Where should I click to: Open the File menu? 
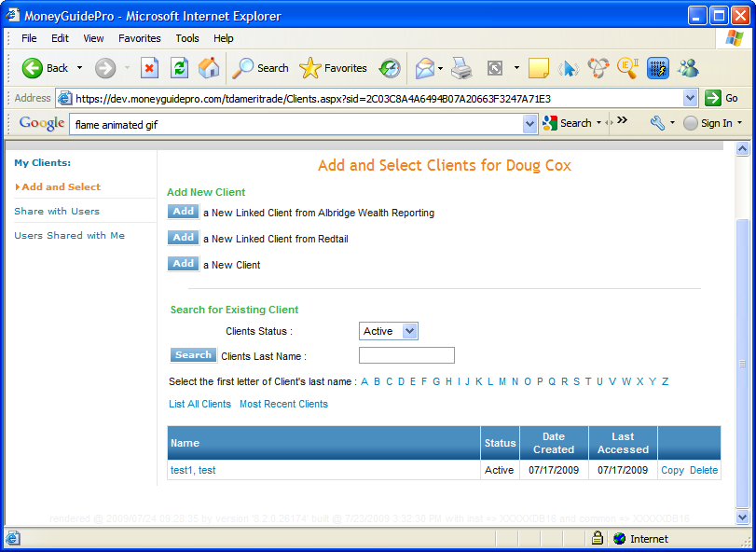pyautogui.click(x=29, y=38)
